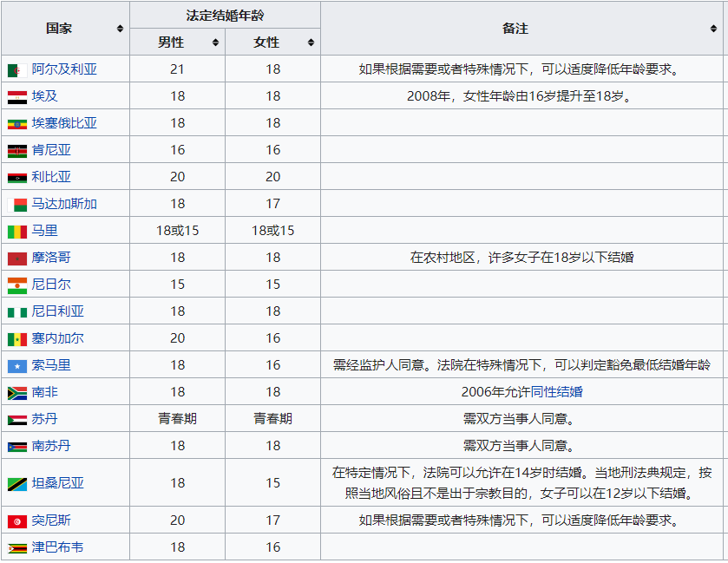Click 南苏丹 note 需双方当事人同意
Image resolution: width=728 pixels, height=563 pixels.
pyautogui.click(x=519, y=446)
